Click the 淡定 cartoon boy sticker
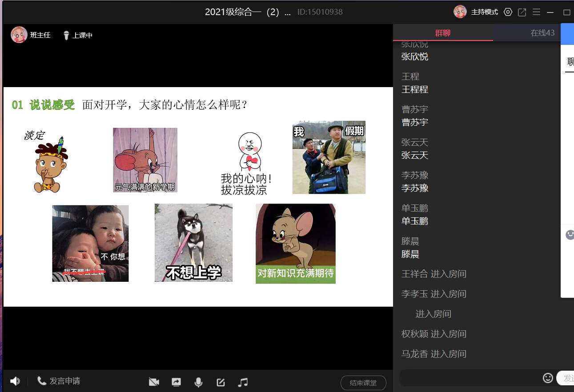 pos(47,162)
